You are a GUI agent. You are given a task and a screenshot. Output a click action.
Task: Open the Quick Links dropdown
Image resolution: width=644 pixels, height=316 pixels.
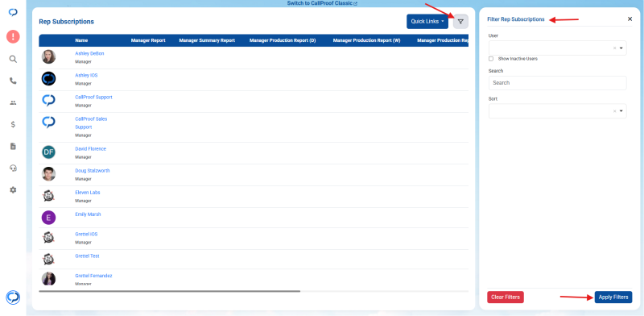[427, 22]
